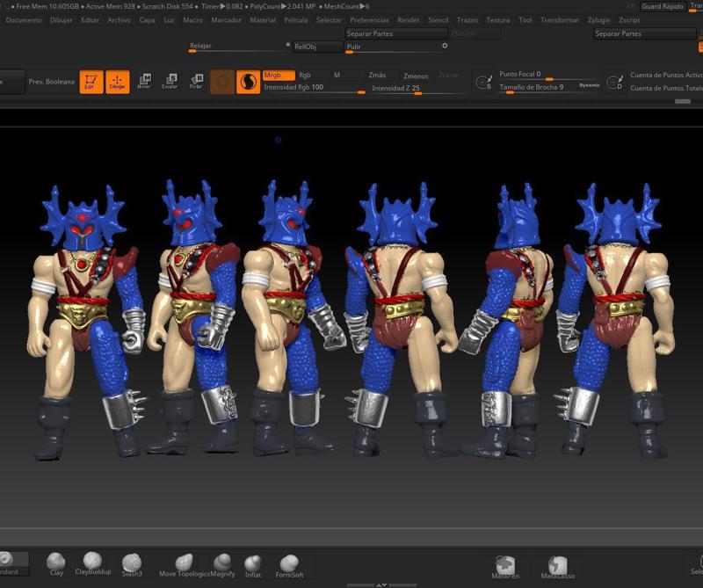This screenshot has height=588, width=703.
Task: Select the ClayBuildup brush
Action: pyautogui.click(x=92, y=561)
